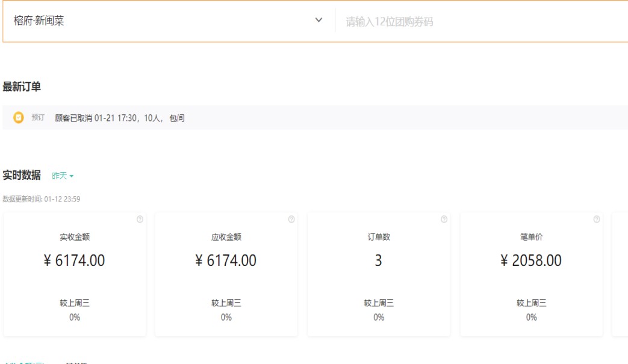
Task: Click the chevron arrow in store selector
Action: point(319,20)
